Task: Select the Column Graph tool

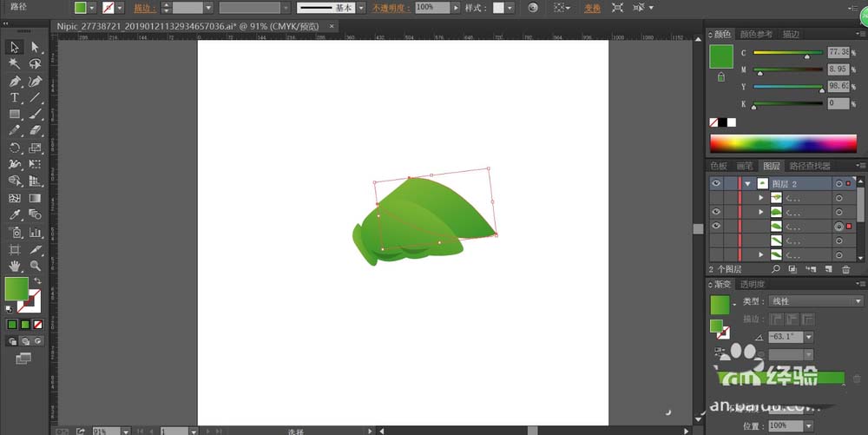Action: (x=35, y=233)
